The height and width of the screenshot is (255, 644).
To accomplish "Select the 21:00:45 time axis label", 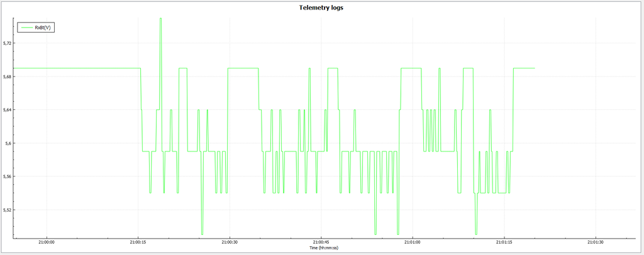I will (x=321, y=242).
